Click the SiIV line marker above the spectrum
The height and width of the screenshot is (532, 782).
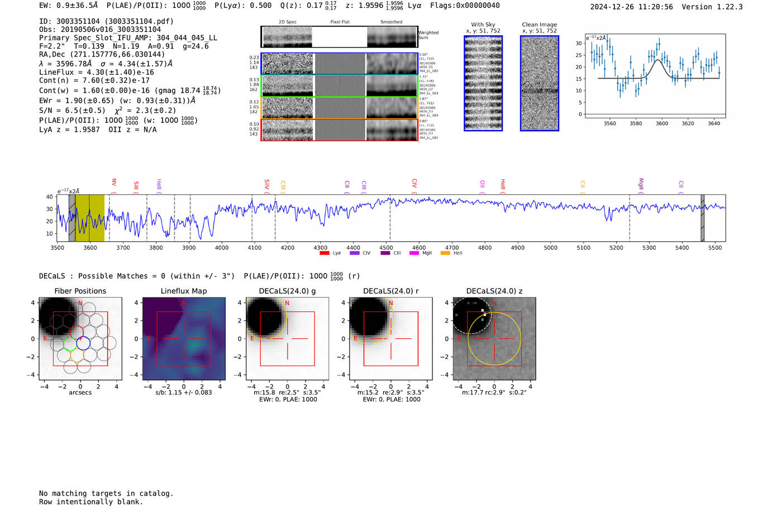pos(267,184)
